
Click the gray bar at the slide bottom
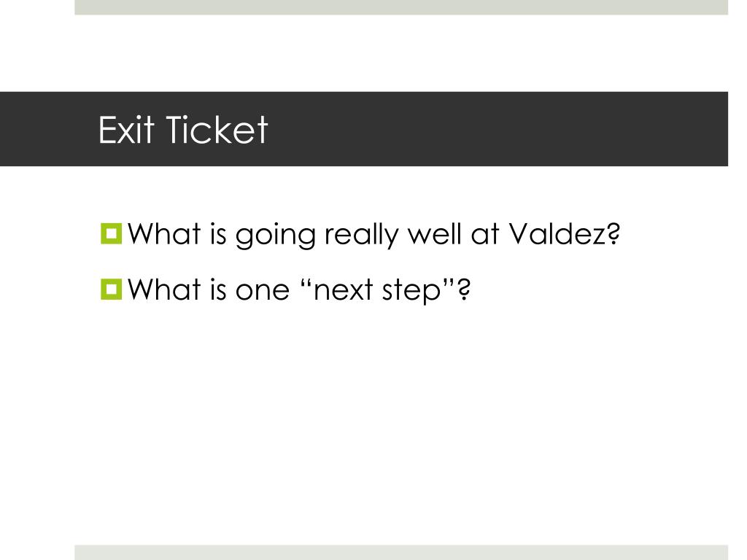click(401, 552)
